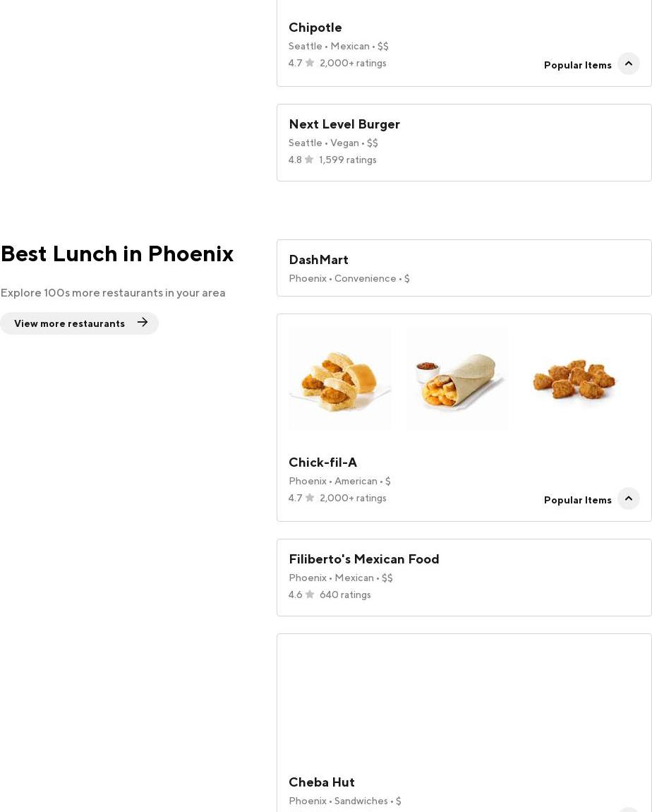View the Chick-fil-A wrap with sauce photo
The image size is (652, 812).
[x=457, y=379]
